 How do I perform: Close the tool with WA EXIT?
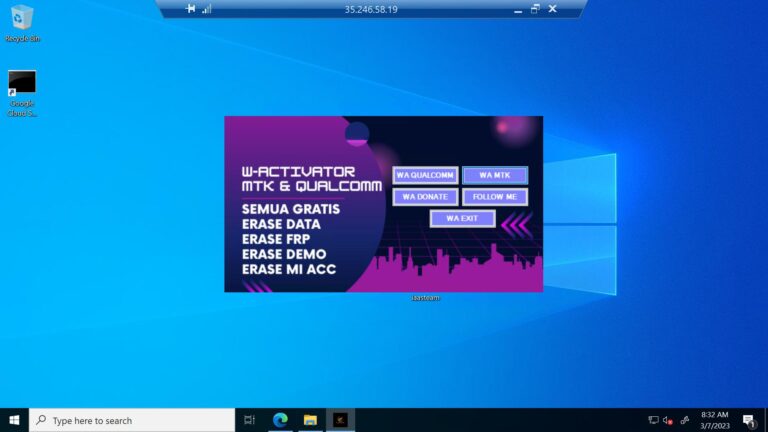[x=462, y=218]
